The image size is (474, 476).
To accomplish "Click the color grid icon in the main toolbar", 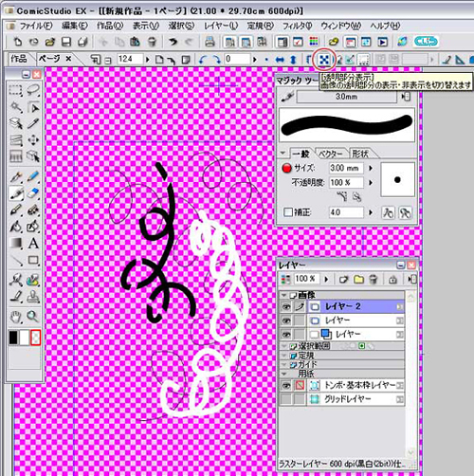I will (x=314, y=42).
